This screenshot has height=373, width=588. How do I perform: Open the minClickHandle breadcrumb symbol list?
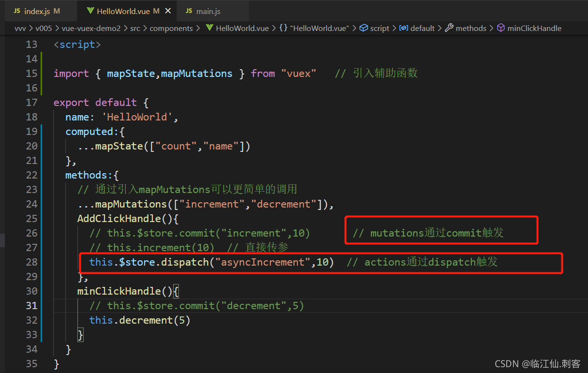pyautogui.click(x=534, y=28)
